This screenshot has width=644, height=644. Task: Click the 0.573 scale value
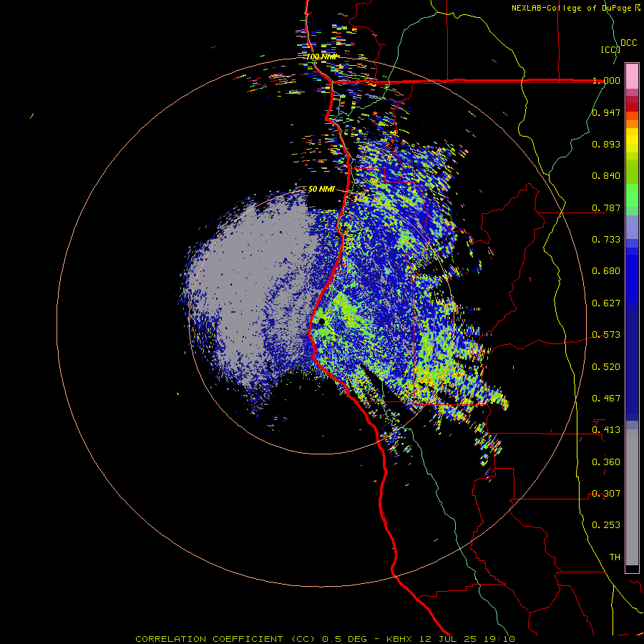(x=606, y=335)
